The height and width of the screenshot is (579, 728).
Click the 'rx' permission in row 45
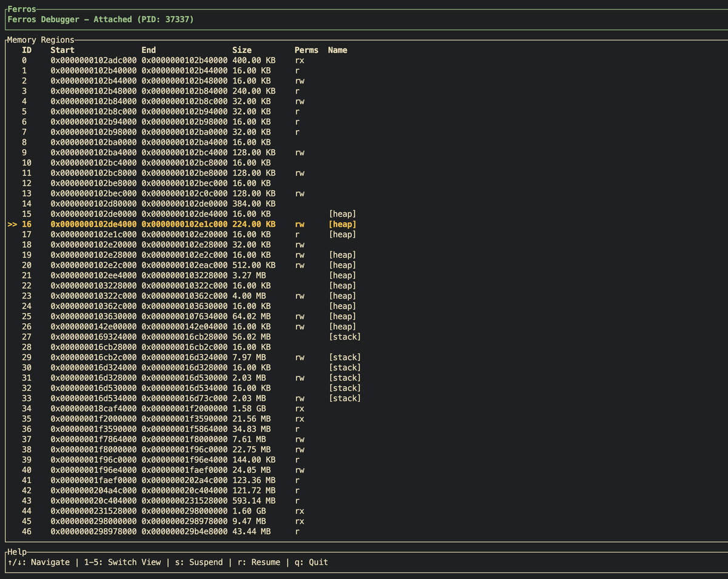pyautogui.click(x=300, y=521)
